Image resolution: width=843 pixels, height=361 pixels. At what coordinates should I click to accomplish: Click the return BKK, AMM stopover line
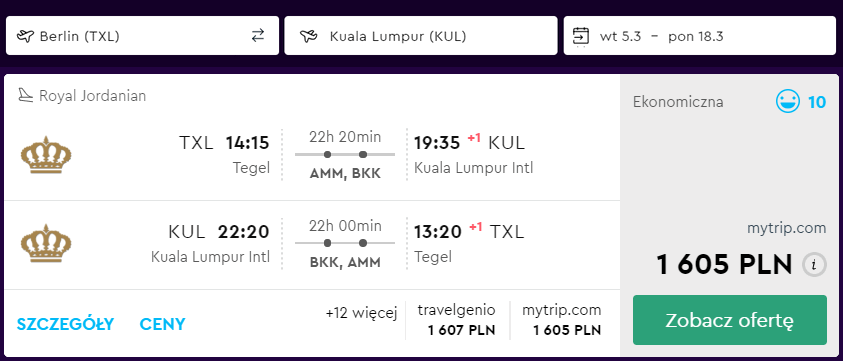click(345, 243)
